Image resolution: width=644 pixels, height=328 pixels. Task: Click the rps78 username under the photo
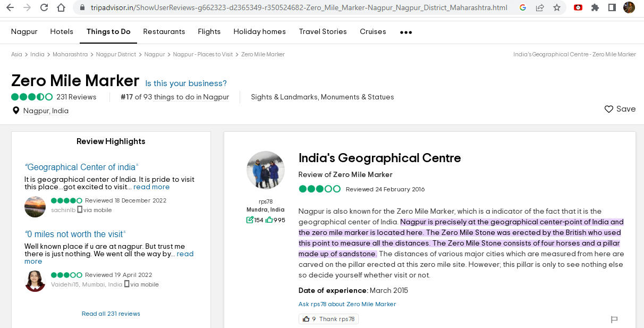[x=266, y=201]
